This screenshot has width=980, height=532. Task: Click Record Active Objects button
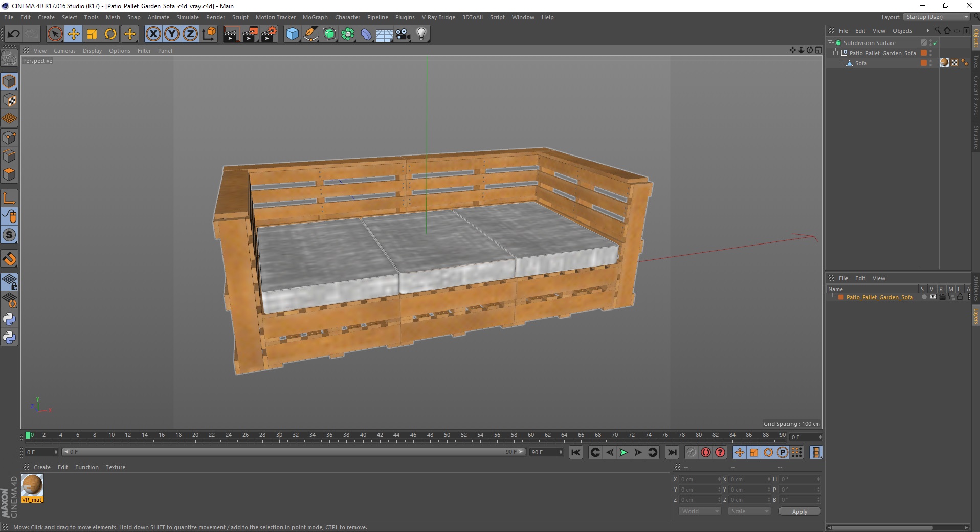pyautogui.click(x=691, y=452)
